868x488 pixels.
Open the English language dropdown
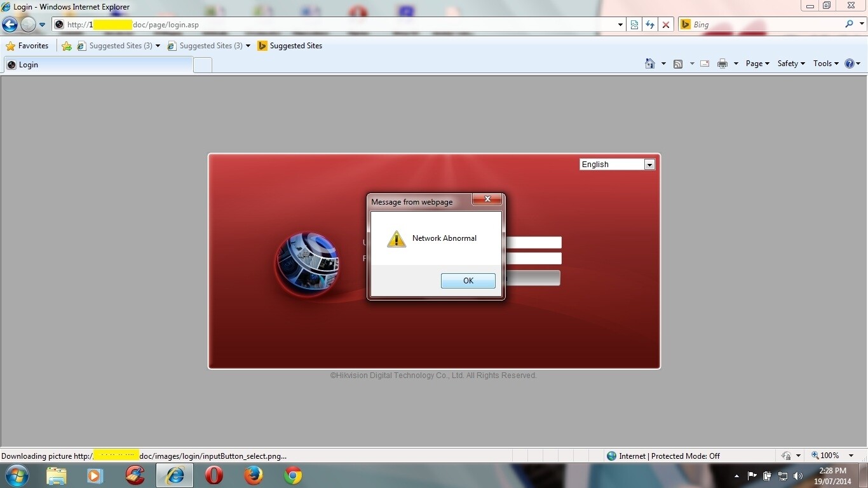[x=649, y=164]
